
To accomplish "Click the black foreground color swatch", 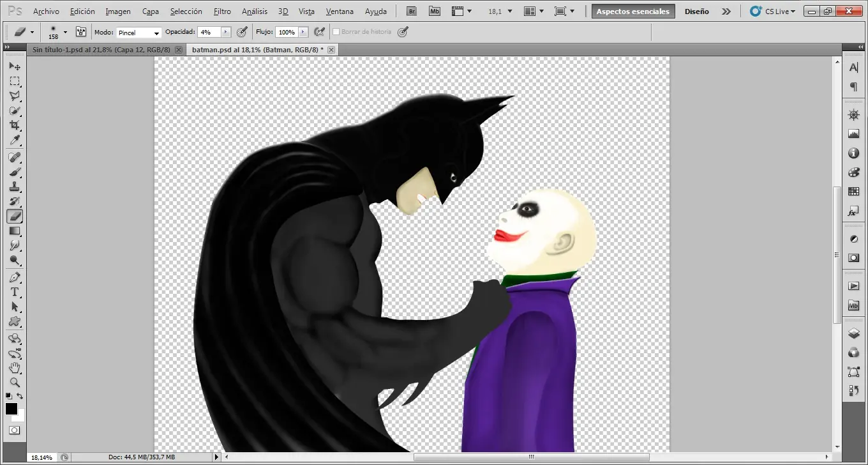I will [11, 409].
